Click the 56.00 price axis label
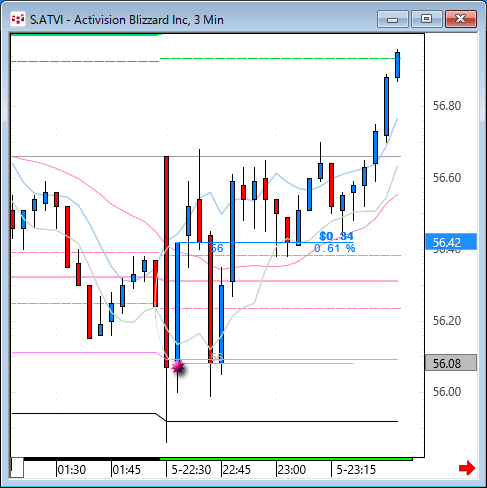This screenshot has width=487, height=488. (447, 391)
